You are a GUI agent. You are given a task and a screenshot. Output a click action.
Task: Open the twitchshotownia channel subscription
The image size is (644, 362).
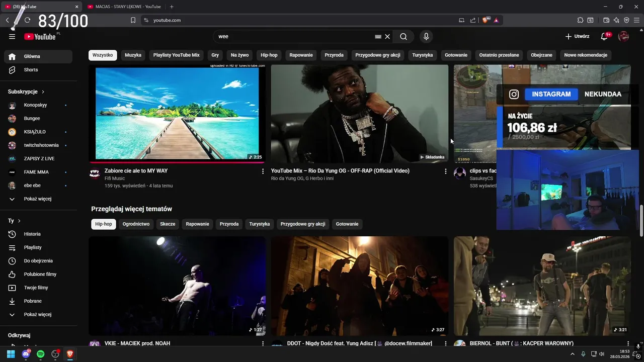[x=38, y=145]
